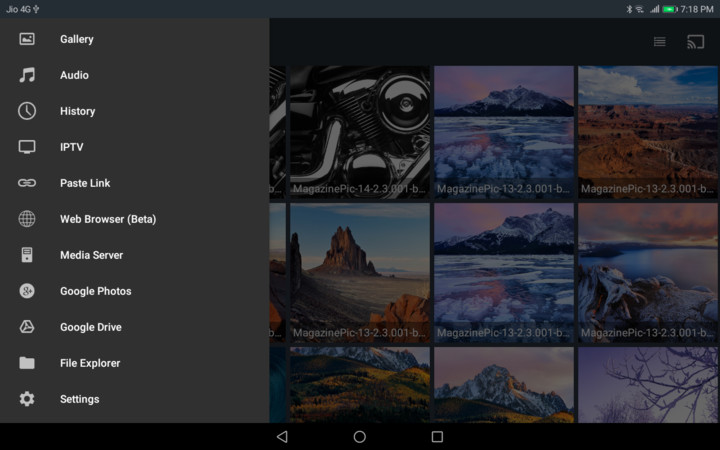The image size is (720, 450).
Task: Switch to list view layout
Action: click(660, 42)
